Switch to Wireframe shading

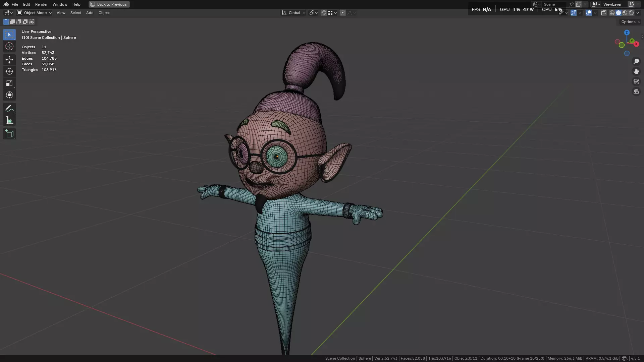(612, 13)
